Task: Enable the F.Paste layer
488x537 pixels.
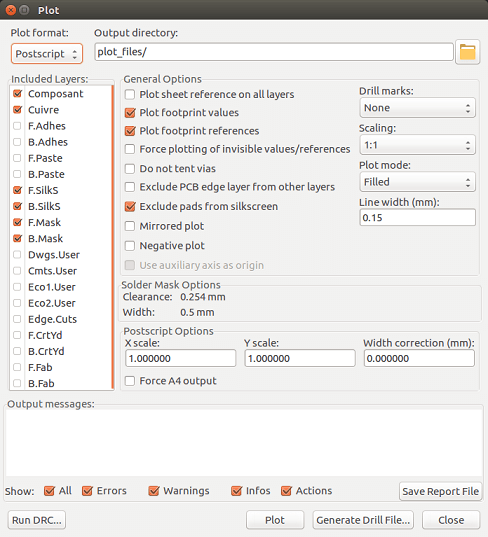Action: tap(17, 158)
